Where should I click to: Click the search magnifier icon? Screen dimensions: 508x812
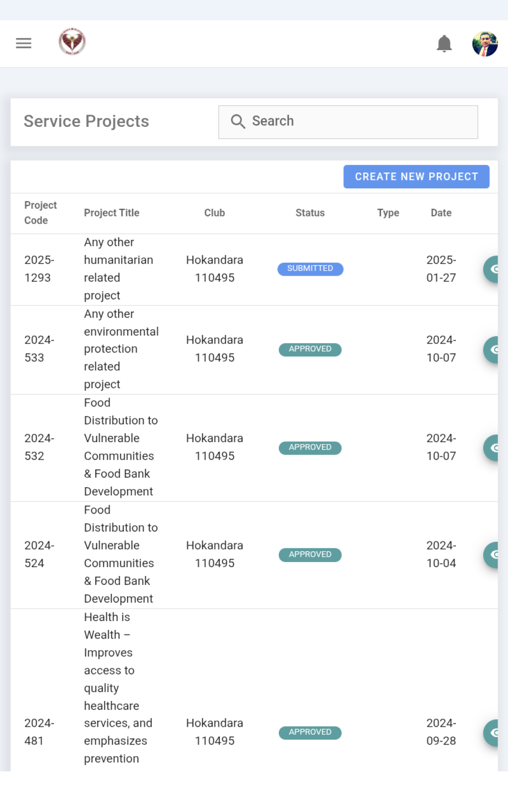click(x=238, y=121)
